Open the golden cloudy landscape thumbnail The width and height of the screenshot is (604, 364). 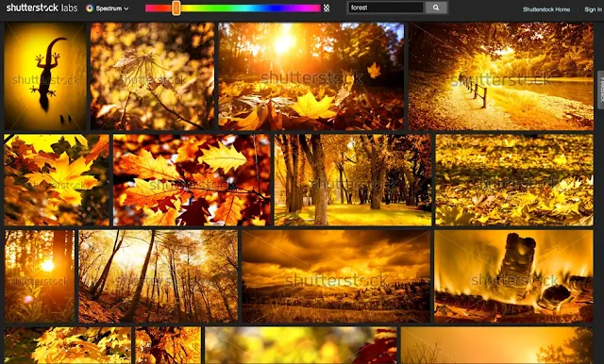point(336,276)
